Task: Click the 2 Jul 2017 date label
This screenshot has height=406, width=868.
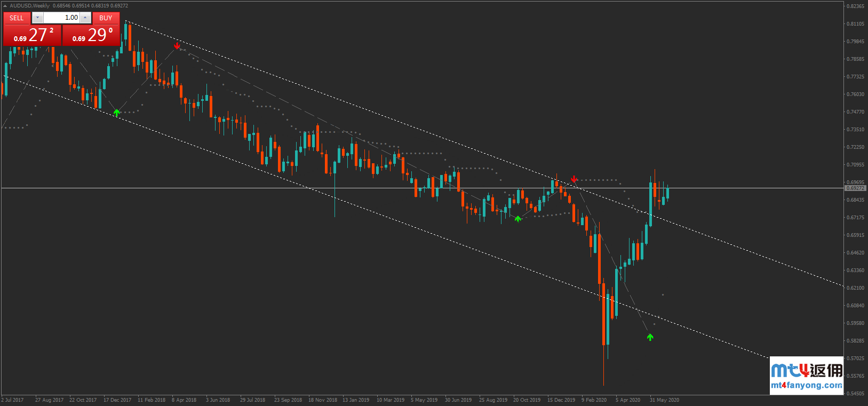Action: [x=13, y=400]
